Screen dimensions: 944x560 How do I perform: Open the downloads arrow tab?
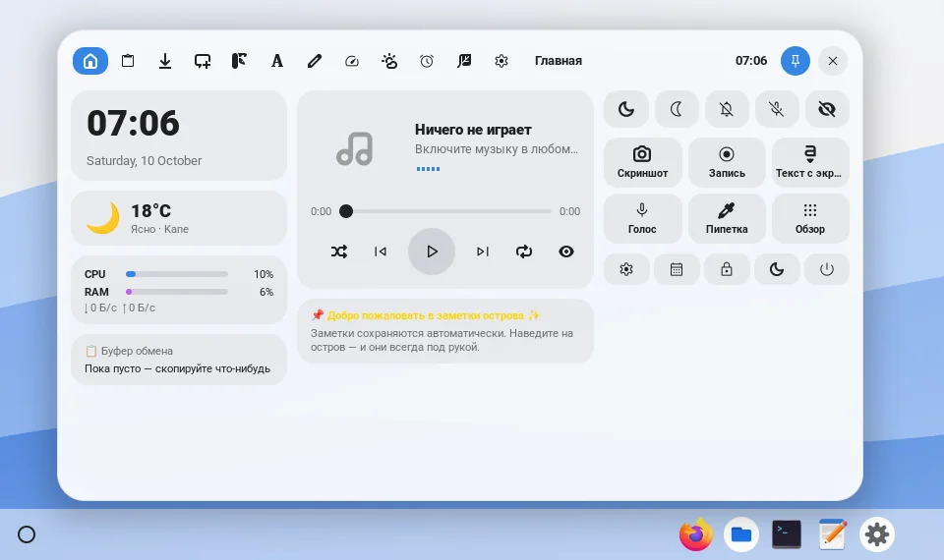(x=165, y=61)
